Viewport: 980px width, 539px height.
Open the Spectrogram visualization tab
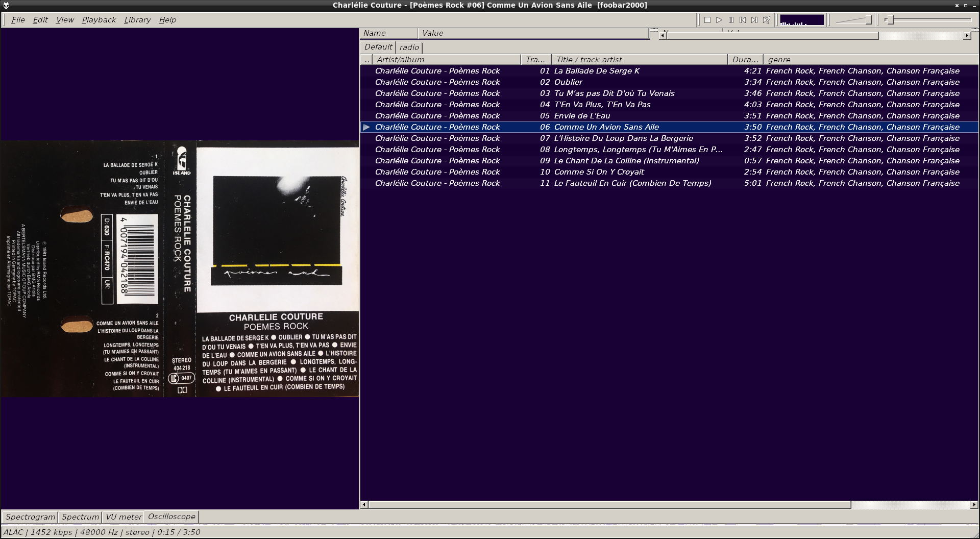tap(30, 517)
